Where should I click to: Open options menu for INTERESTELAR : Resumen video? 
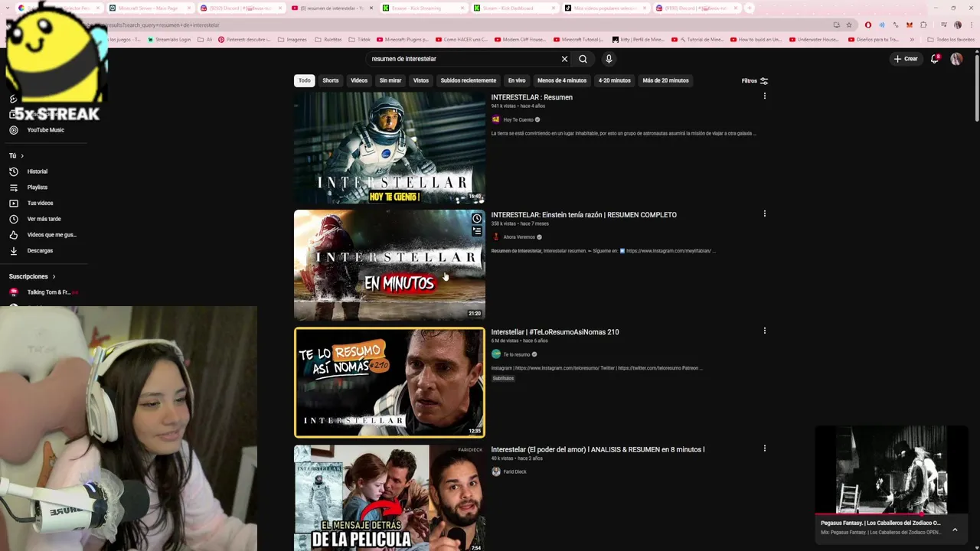pos(764,96)
